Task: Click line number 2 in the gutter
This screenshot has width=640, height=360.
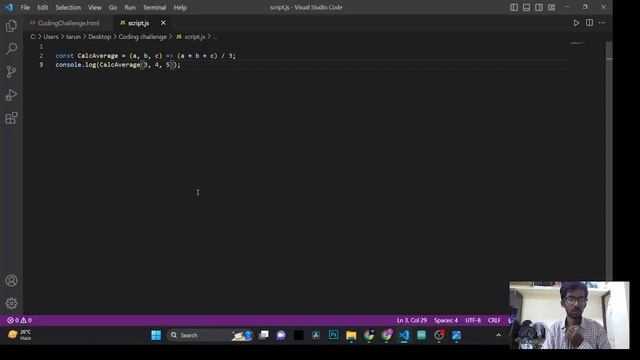Action: tap(41, 56)
